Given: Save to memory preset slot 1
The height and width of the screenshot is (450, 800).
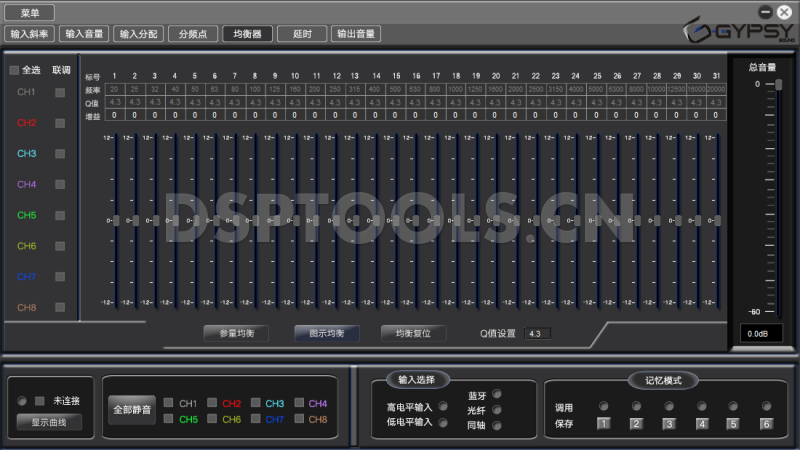Looking at the screenshot, I should point(602,423).
